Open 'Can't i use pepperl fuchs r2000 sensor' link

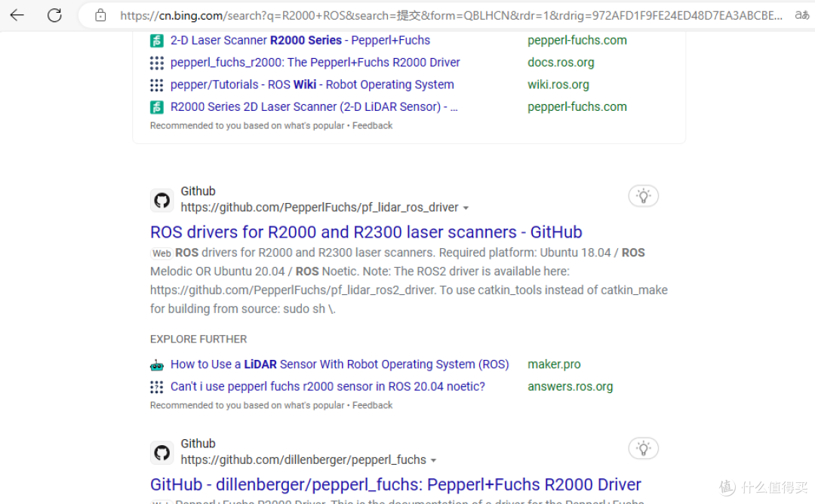(x=328, y=386)
